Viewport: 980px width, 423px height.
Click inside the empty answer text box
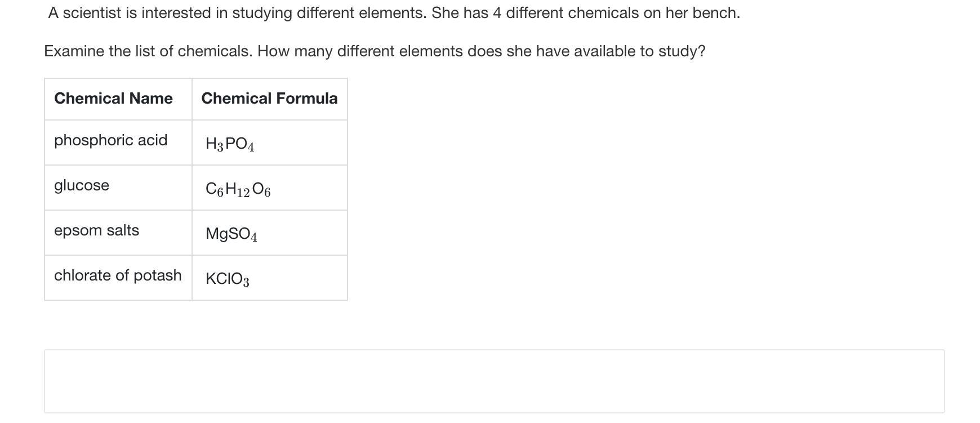click(494, 381)
